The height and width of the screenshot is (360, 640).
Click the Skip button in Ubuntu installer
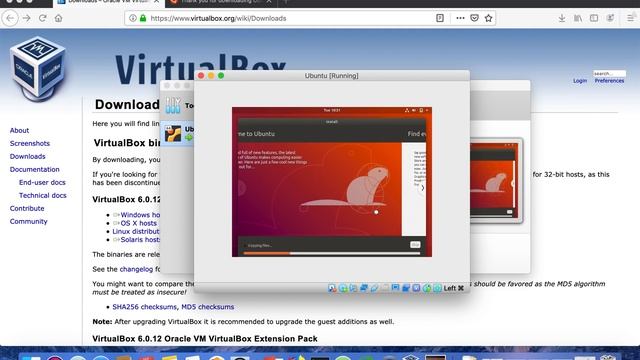415,245
